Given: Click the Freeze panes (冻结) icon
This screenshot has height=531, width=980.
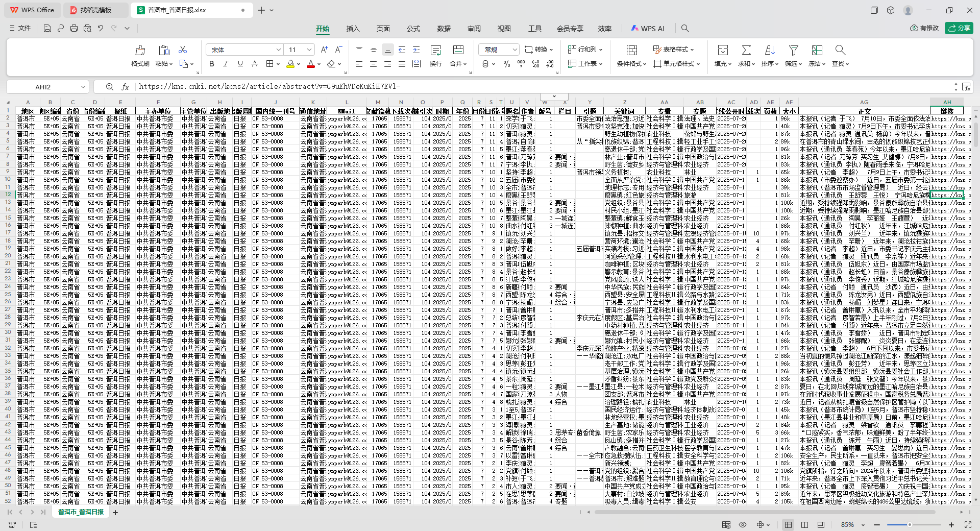Looking at the screenshot, I should [817, 50].
